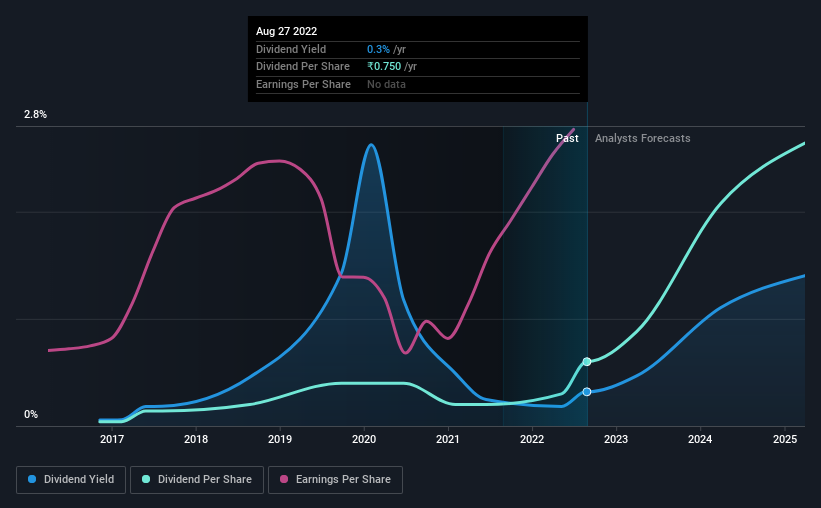The width and height of the screenshot is (821, 508).
Task: Click the blue data point marker on chart
Action: (587, 392)
